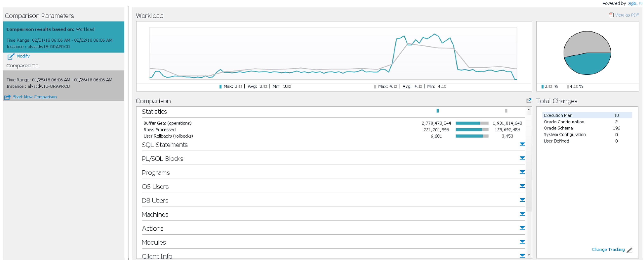Click the View as PDF icon
The width and height of the screenshot is (644, 260).
click(x=611, y=15)
